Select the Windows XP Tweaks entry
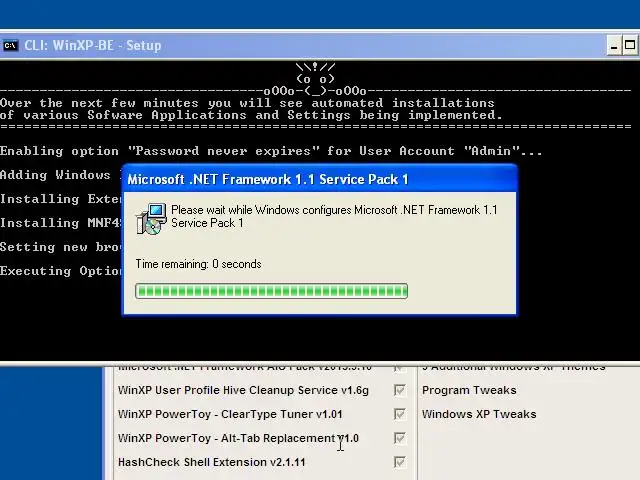The image size is (640, 480). 479,414
